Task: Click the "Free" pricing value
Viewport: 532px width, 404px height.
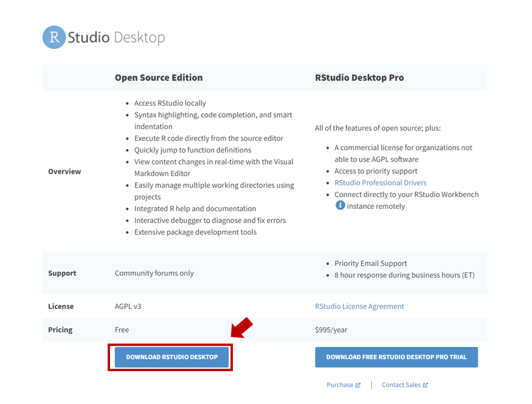Action: point(122,330)
